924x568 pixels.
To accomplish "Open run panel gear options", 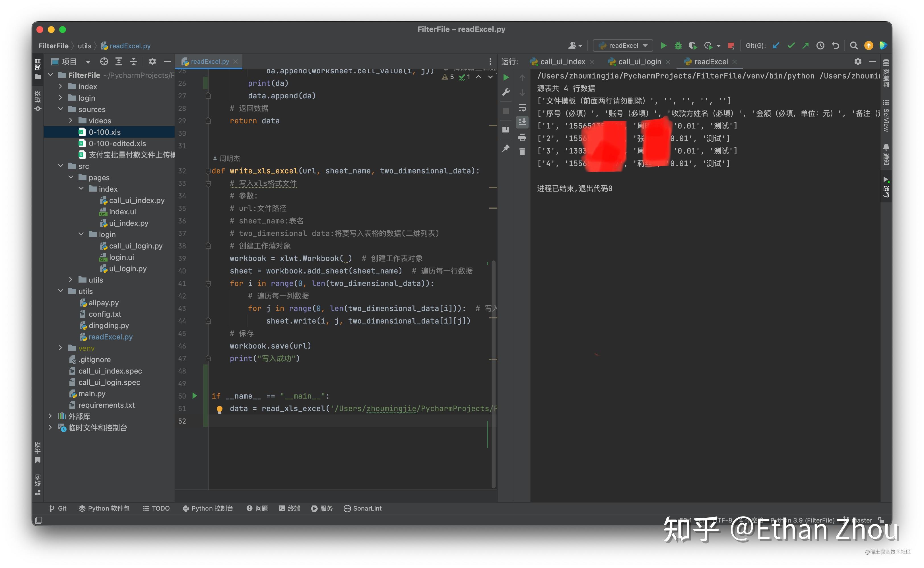I will (x=858, y=61).
